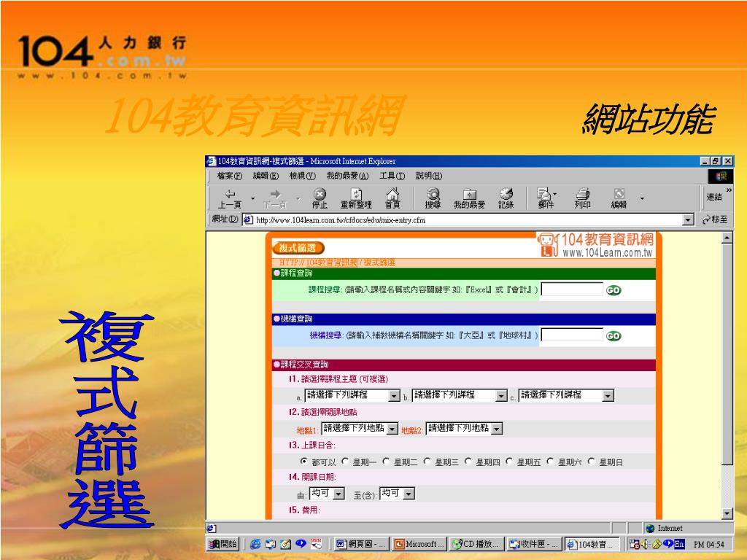Open the 檢視(V) menu
The width and height of the screenshot is (747, 560).
(303, 176)
